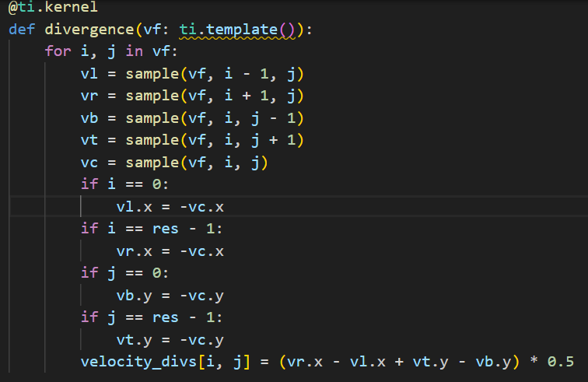This screenshot has height=382, width=588.
Task: Place cursor in 'vt.y = -vc.y' statement
Action: tap(170, 341)
